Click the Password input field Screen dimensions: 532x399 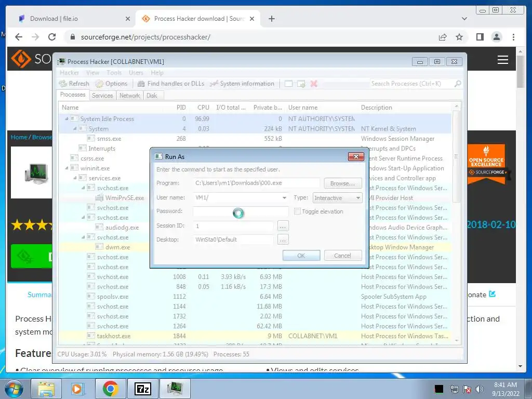tap(241, 211)
